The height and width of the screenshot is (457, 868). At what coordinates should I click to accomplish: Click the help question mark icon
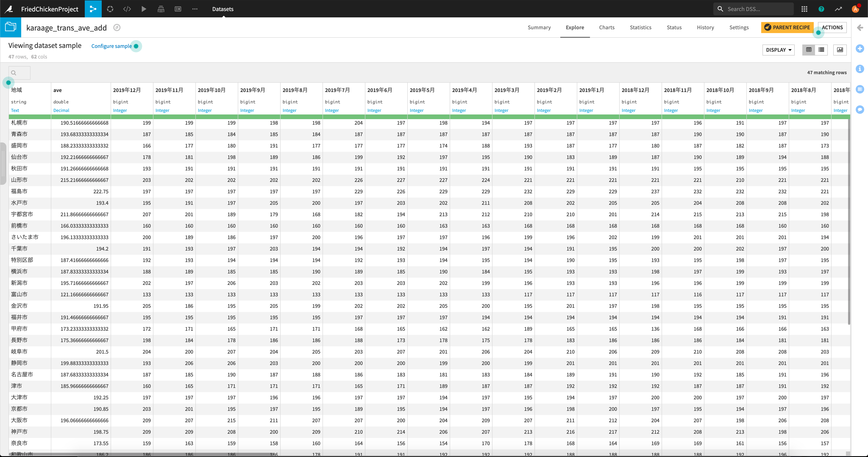(x=821, y=9)
